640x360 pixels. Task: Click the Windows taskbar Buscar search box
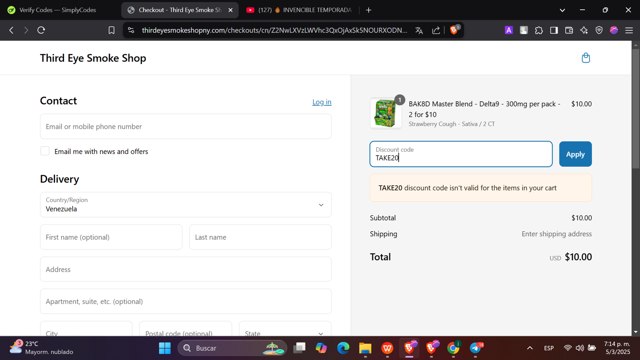[232, 348]
